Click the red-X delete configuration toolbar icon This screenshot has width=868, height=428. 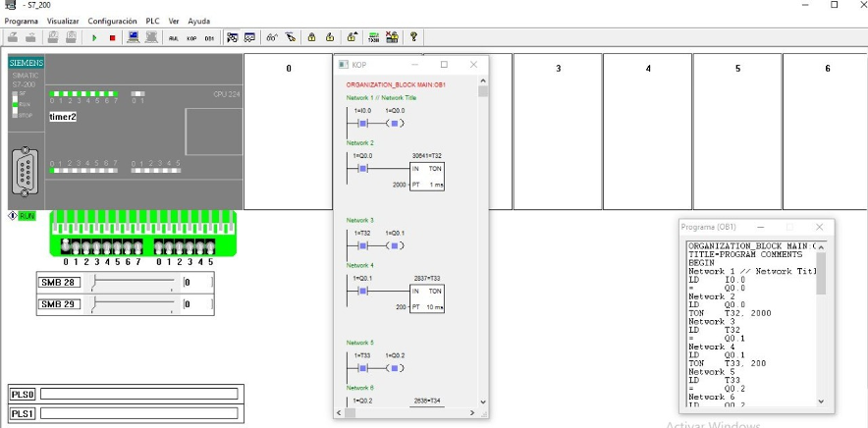click(x=392, y=37)
